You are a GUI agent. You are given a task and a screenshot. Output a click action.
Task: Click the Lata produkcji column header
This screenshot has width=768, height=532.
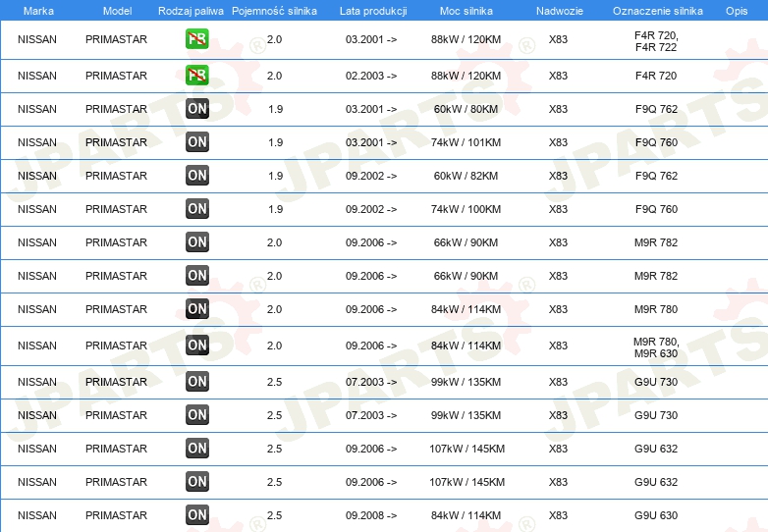coord(373,11)
